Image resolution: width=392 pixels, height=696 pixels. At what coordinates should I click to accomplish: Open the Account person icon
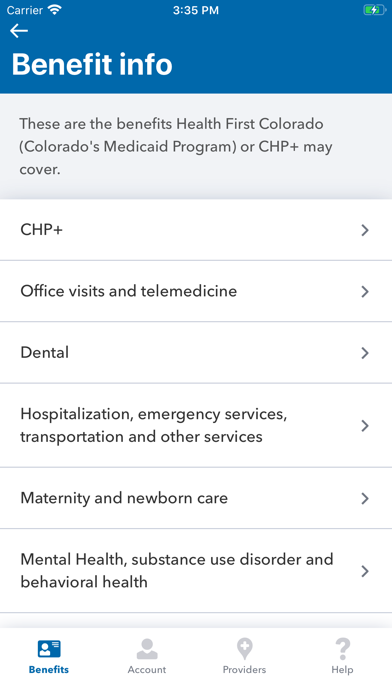coord(147,649)
